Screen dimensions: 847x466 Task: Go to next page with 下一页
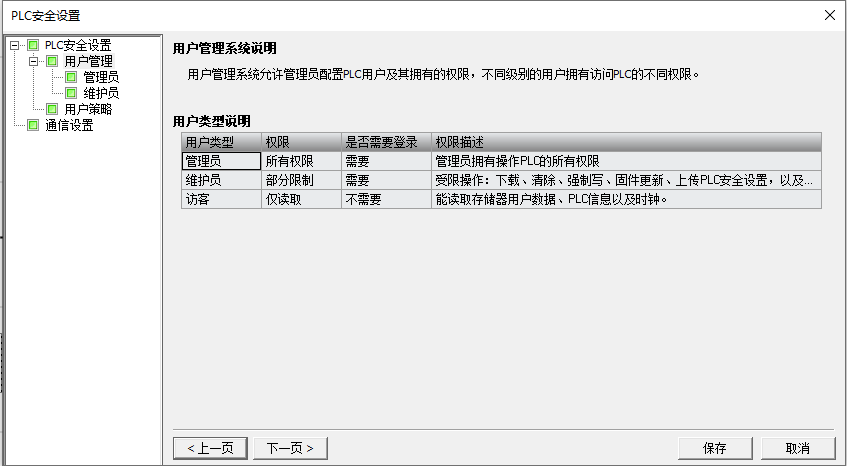pyautogui.click(x=290, y=448)
